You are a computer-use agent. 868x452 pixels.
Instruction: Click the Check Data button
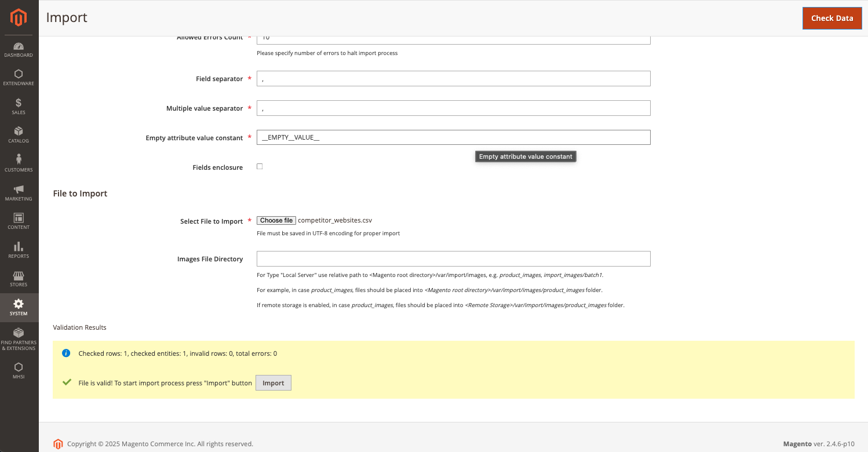click(832, 18)
